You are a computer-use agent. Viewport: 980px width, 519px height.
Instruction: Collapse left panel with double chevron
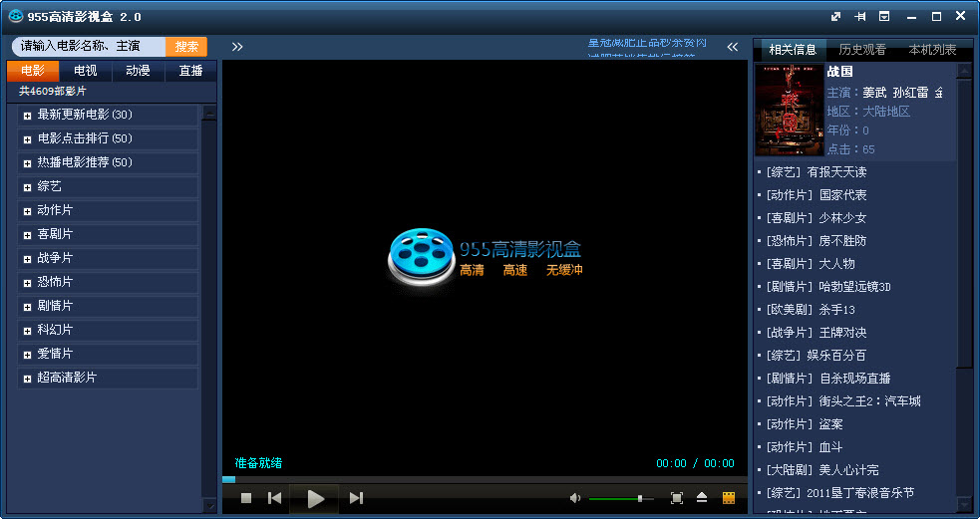[237, 46]
